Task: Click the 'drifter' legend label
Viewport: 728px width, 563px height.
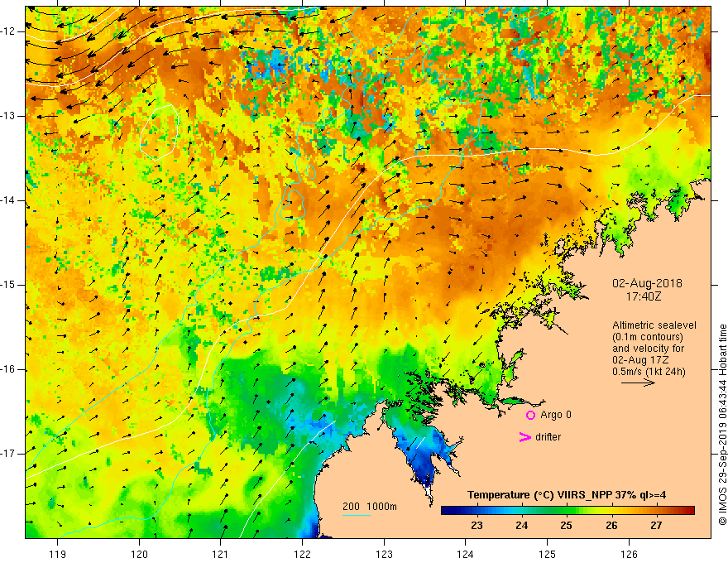Action: tap(548, 437)
